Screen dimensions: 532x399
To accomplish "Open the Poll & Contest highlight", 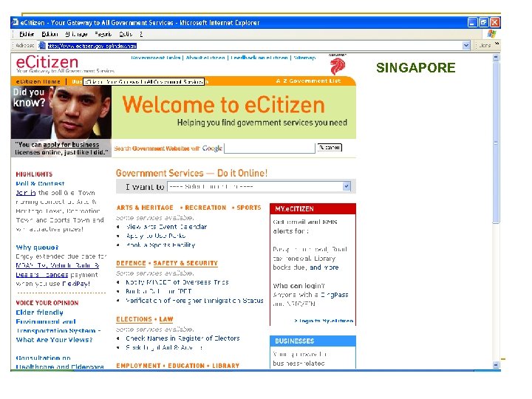I will (x=40, y=183).
